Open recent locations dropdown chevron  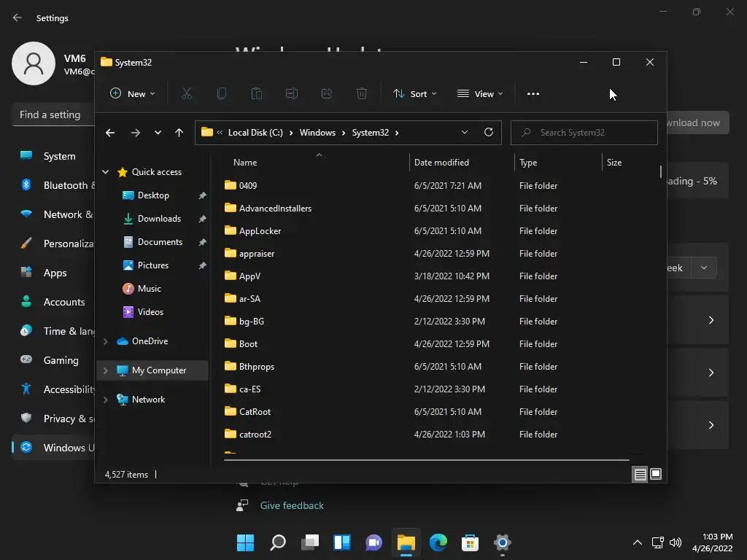pos(158,133)
